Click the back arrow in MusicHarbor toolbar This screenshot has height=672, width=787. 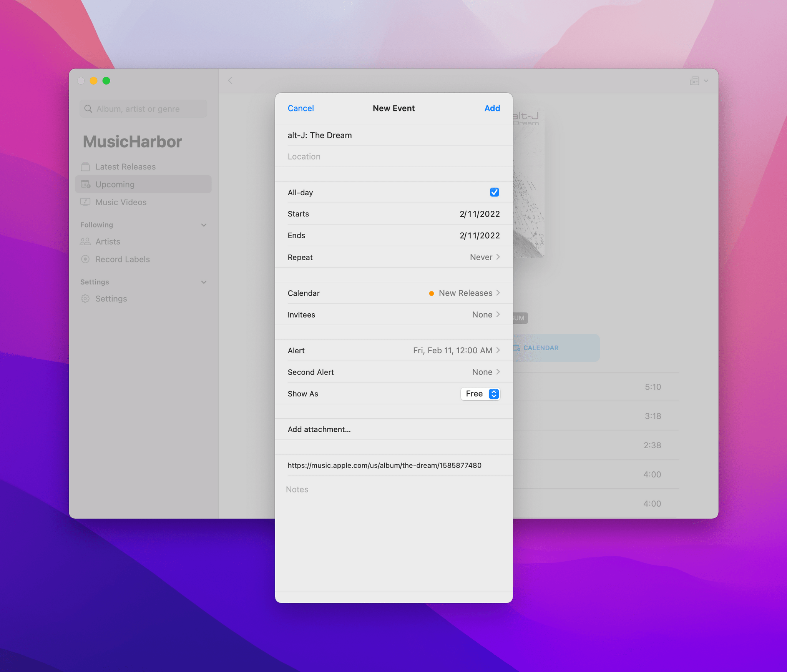(x=230, y=80)
